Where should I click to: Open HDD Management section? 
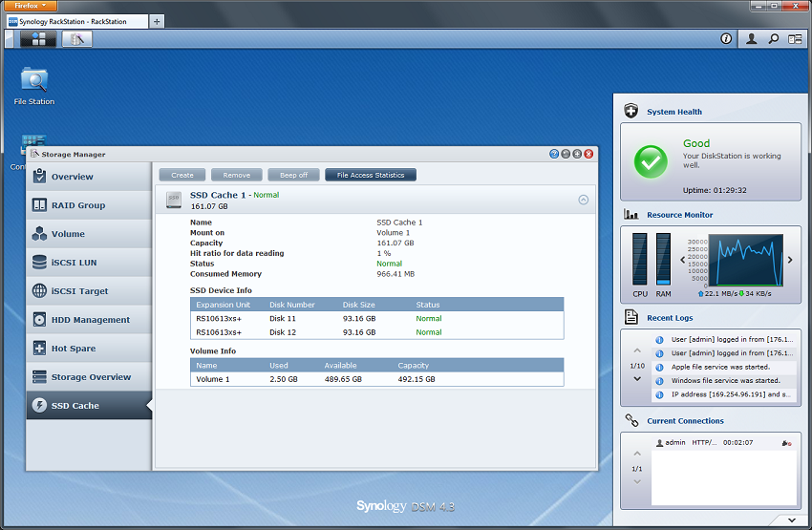(89, 320)
